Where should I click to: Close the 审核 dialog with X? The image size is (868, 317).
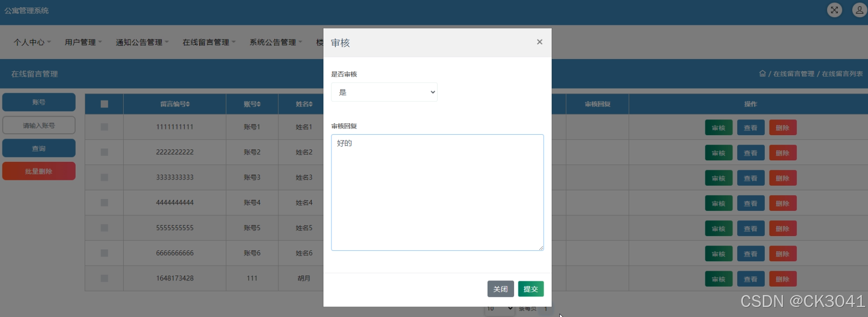click(x=539, y=42)
